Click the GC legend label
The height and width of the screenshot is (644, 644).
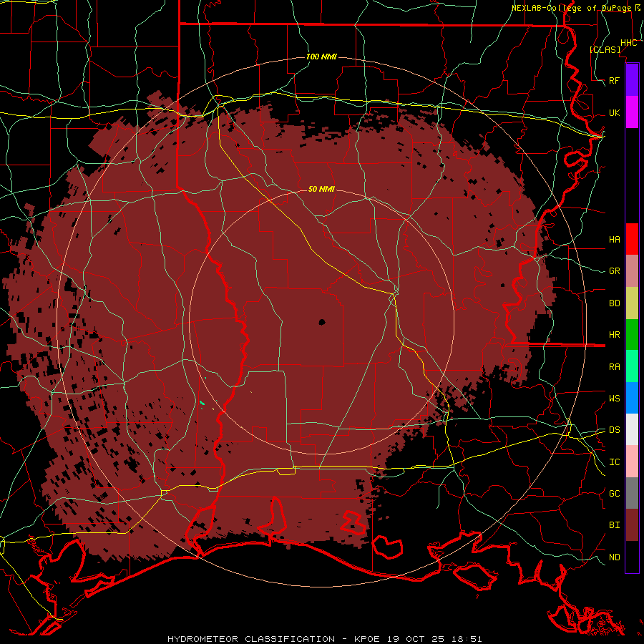point(614,493)
